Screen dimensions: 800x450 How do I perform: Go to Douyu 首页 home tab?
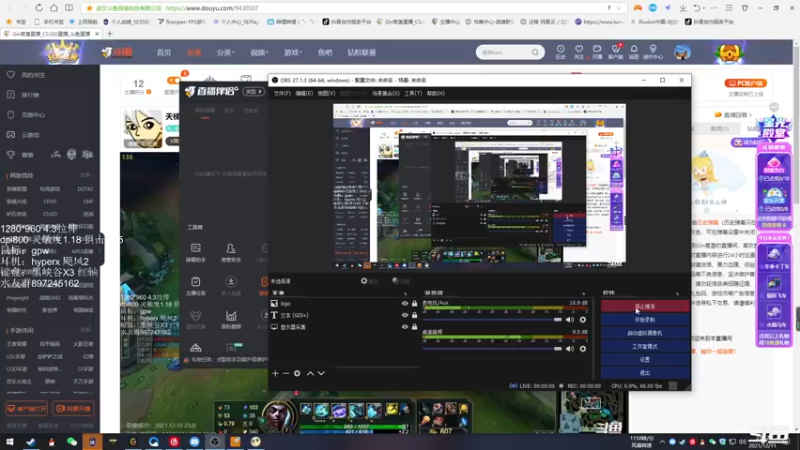(x=164, y=53)
